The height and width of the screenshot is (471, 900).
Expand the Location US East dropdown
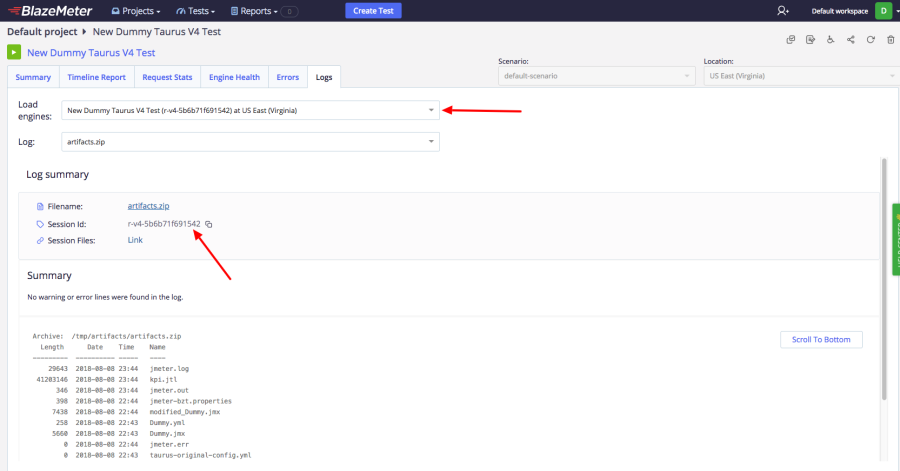(x=801, y=76)
